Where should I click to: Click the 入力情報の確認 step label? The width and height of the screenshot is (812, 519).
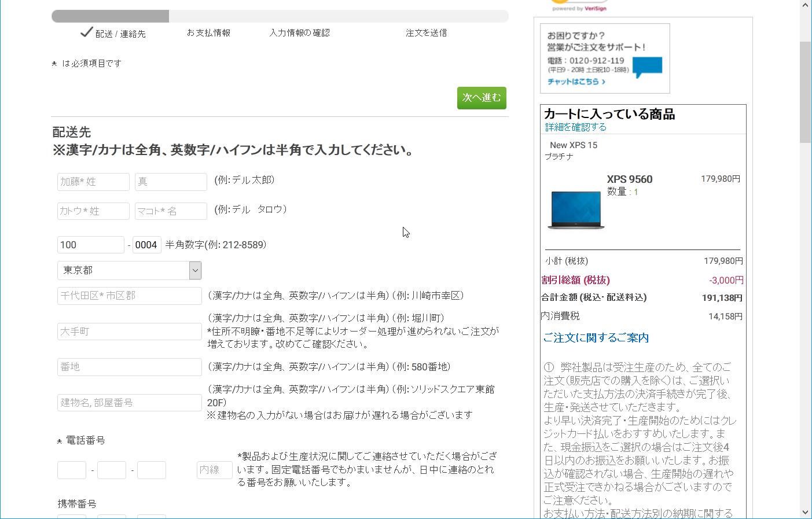coord(299,33)
